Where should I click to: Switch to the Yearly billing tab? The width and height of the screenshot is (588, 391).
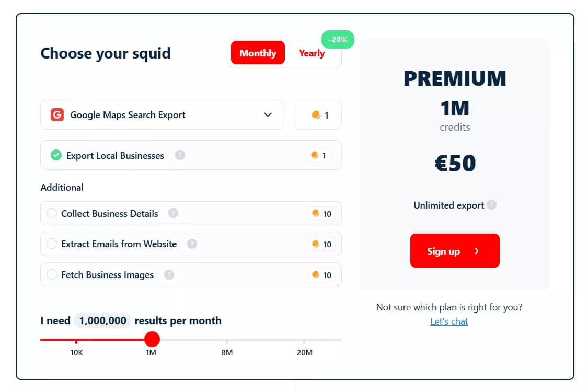coord(311,53)
